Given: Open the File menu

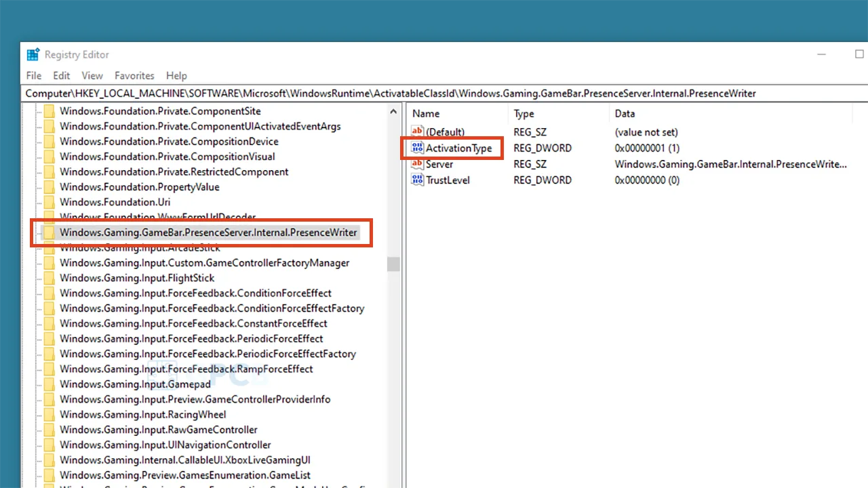Looking at the screenshot, I should (34, 76).
